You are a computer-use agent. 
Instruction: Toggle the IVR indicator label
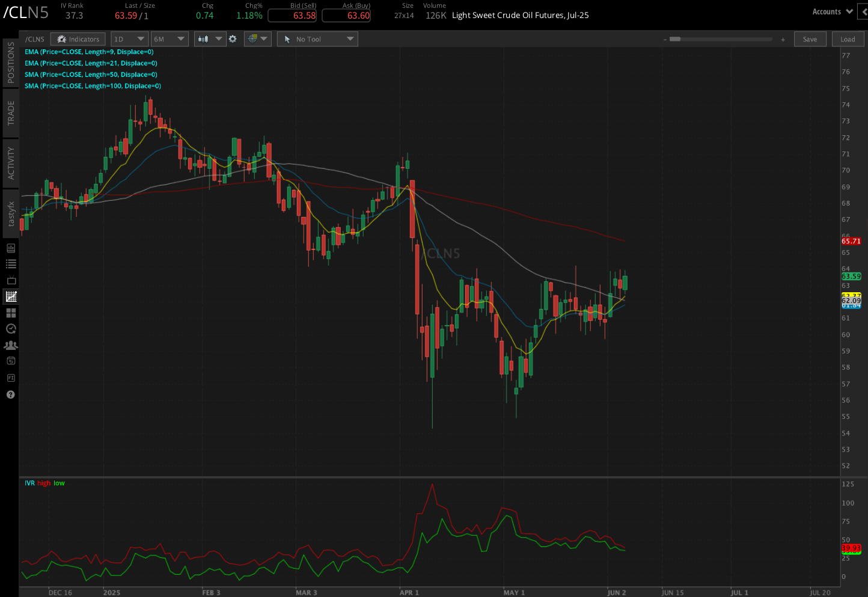tap(28, 483)
